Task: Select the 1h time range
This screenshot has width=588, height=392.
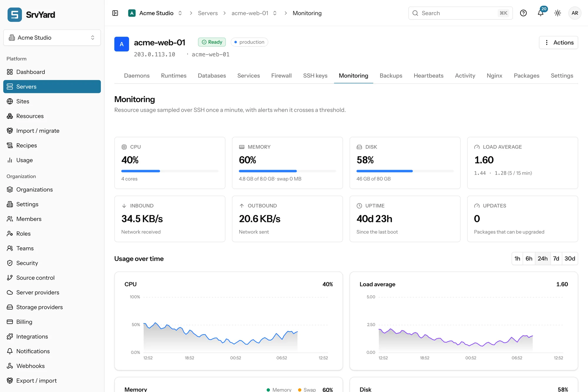Action: pyautogui.click(x=517, y=258)
